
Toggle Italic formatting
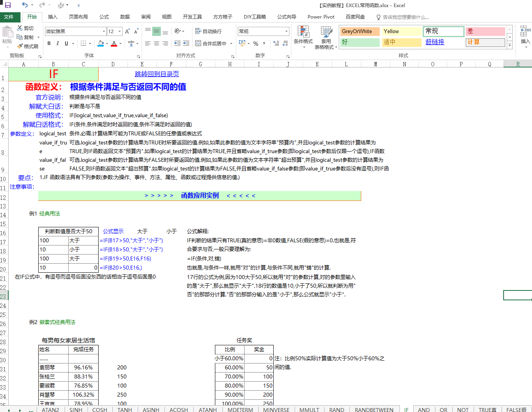[58, 43]
